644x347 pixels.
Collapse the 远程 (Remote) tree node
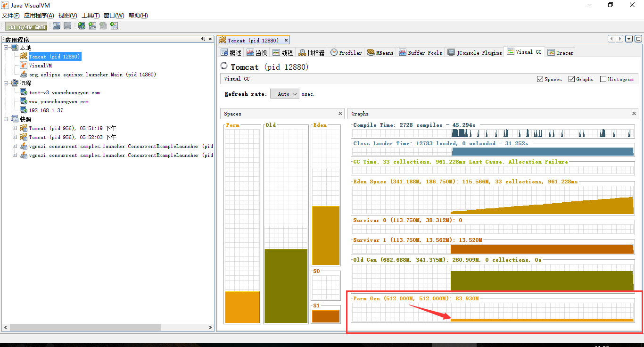click(6, 83)
